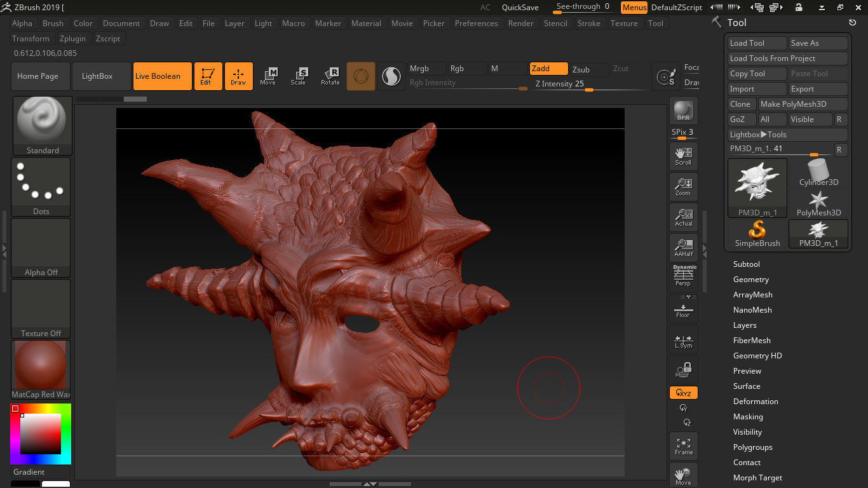Adjust the See-through slider
The image size is (868, 488).
[x=583, y=8]
